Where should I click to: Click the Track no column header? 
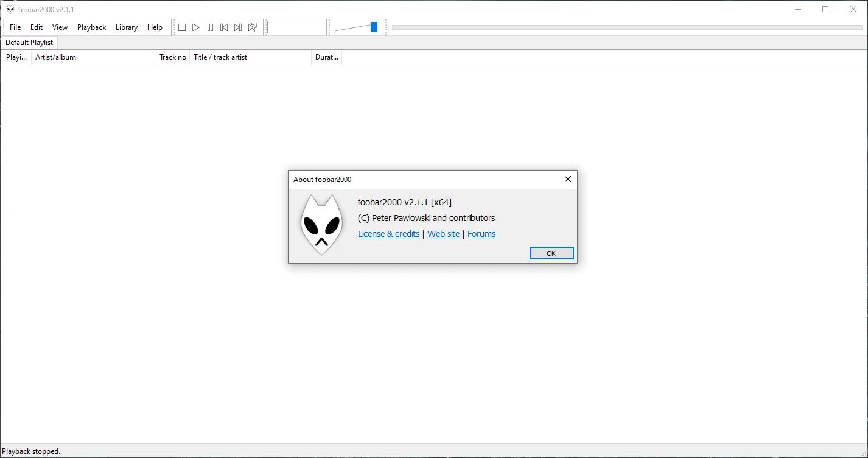pos(172,57)
